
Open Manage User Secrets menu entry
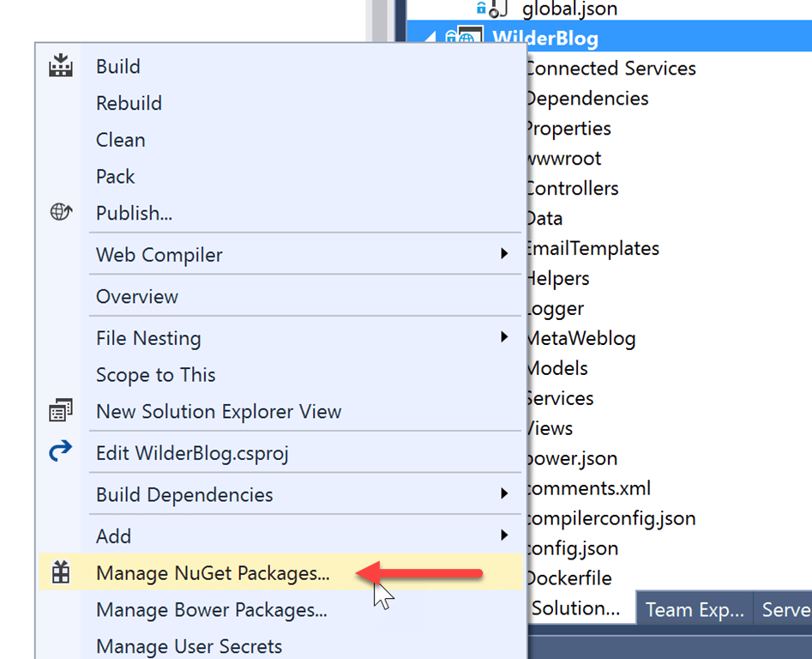(189, 645)
